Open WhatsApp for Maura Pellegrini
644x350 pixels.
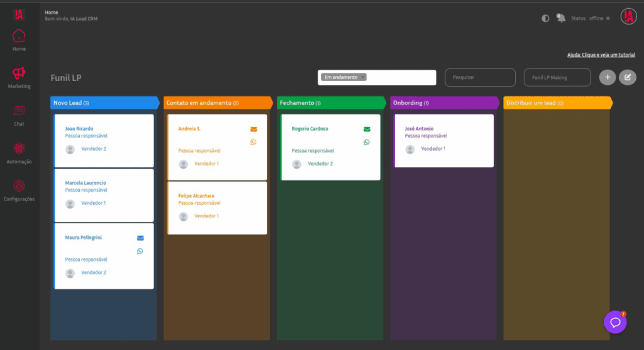140,251
